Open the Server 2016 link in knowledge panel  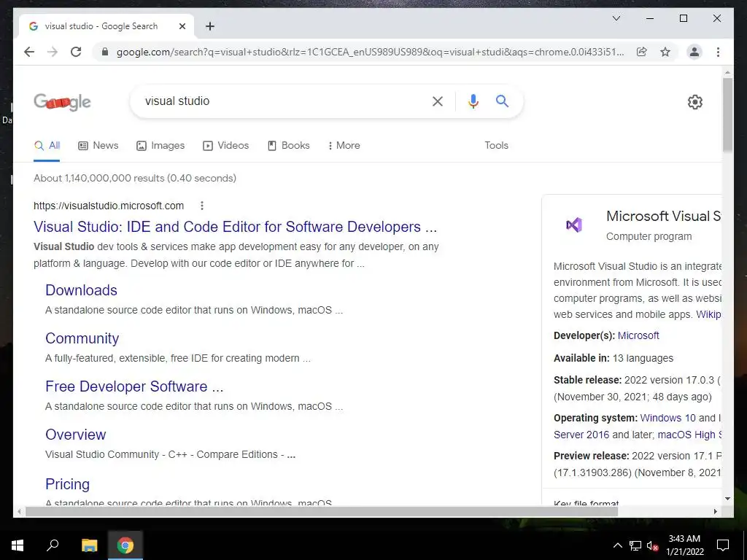pyautogui.click(x=581, y=435)
